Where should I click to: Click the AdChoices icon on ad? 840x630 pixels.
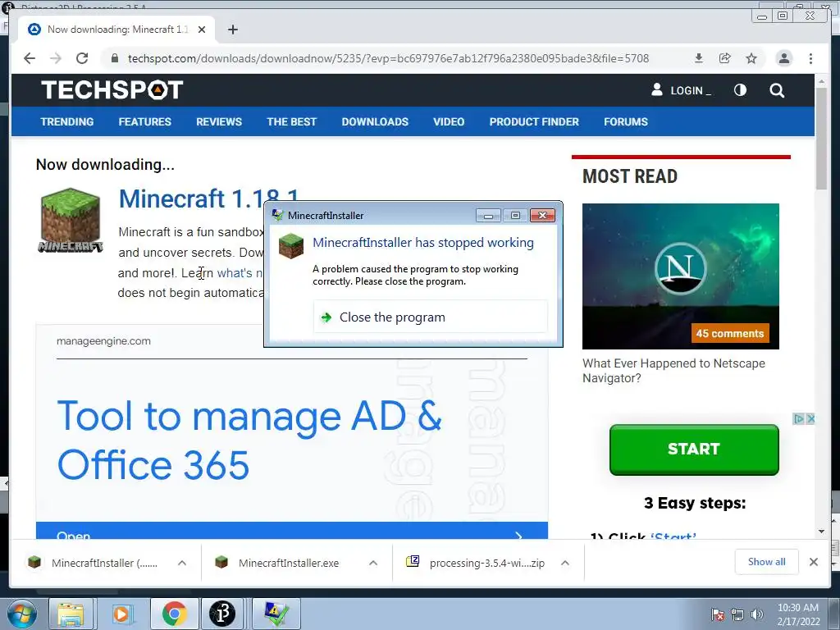click(798, 418)
